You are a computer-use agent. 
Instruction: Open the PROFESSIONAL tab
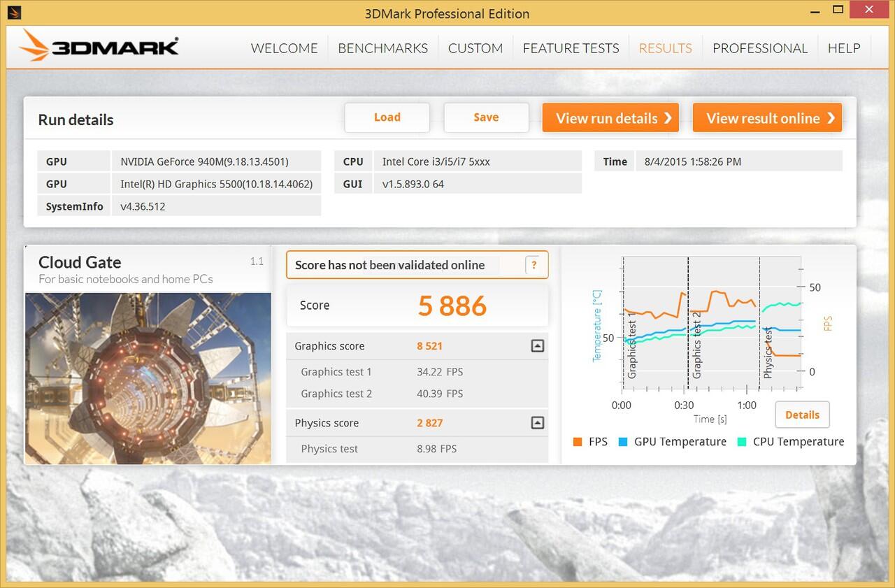(x=760, y=48)
